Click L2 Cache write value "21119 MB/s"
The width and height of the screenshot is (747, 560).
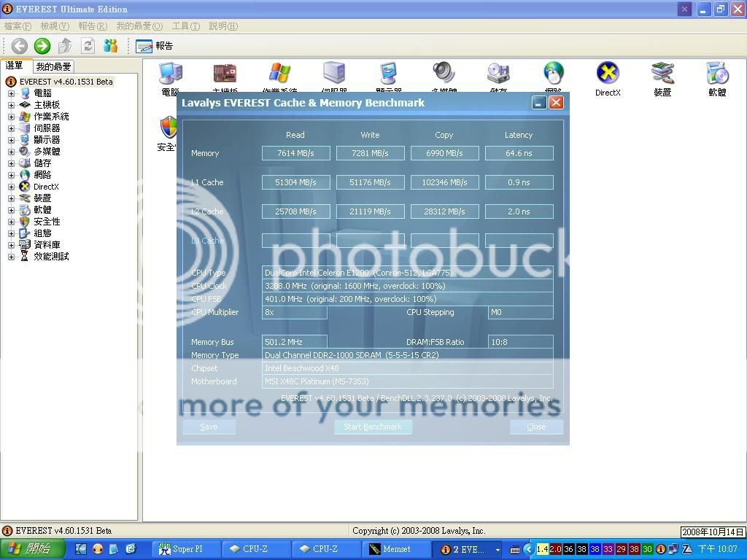pos(370,211)
